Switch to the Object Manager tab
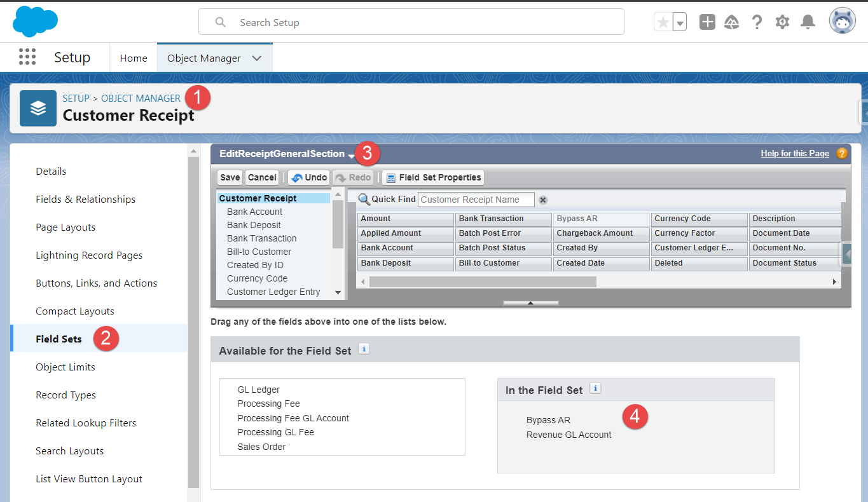Screen dimensions: 868x502 coord(204,58)
